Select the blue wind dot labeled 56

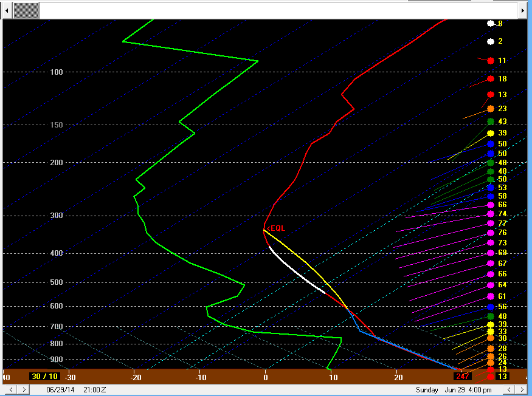491,307
